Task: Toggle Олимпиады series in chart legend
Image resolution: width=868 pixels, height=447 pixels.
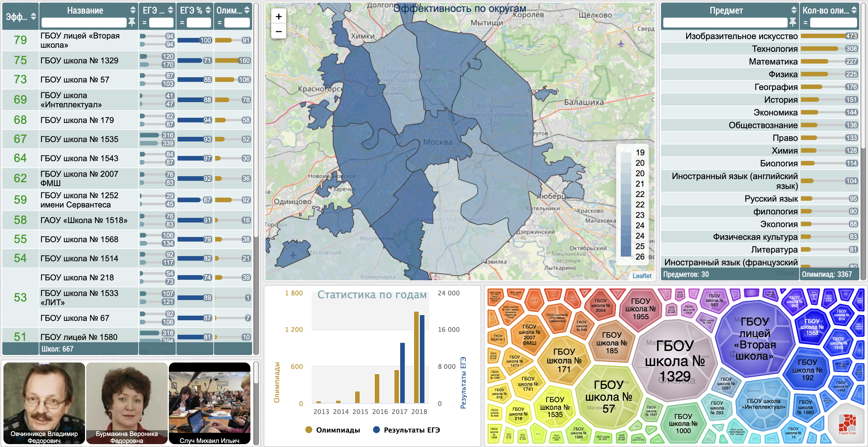Action: pos(333,430)
